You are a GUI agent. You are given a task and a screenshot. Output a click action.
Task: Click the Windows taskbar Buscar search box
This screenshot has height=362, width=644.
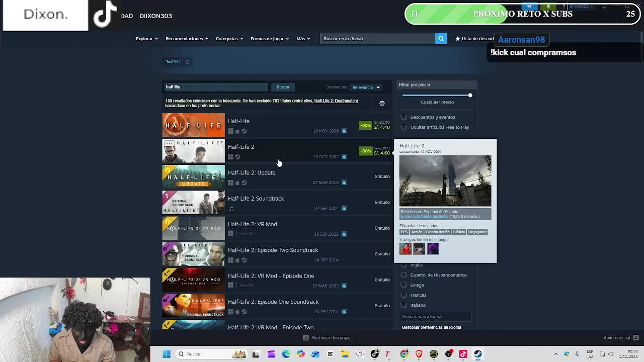click(x=211, y=354)
